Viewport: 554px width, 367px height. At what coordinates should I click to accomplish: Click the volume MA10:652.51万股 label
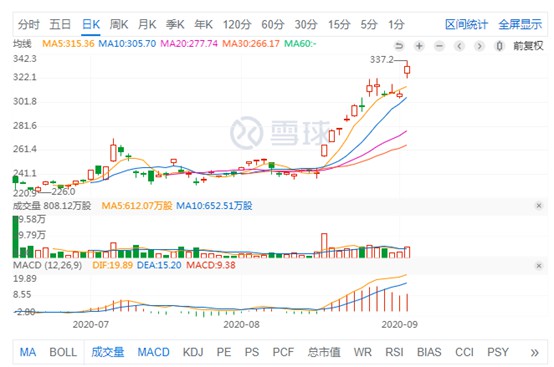coord(214,206)
